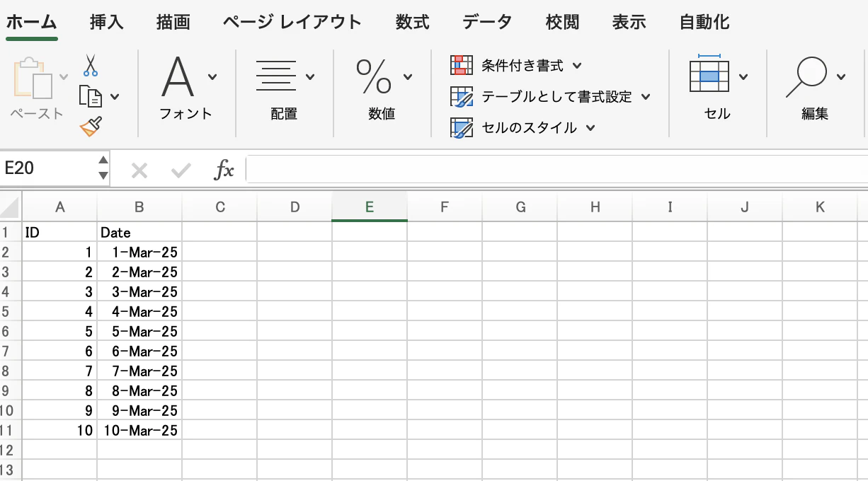Select the cell '2-Mar-25'
The image size is (868, 481).
point(139,272)
